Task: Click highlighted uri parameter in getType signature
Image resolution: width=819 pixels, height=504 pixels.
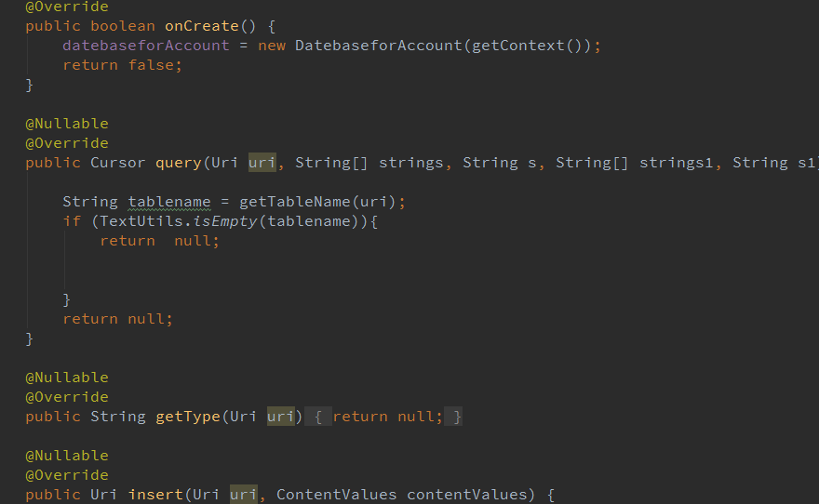Action: (x=280, y=417)
